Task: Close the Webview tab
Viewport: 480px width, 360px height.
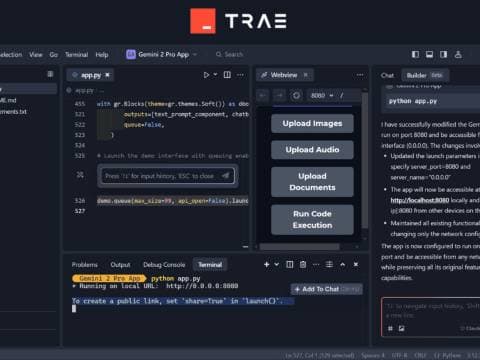Action: [305, 75]
